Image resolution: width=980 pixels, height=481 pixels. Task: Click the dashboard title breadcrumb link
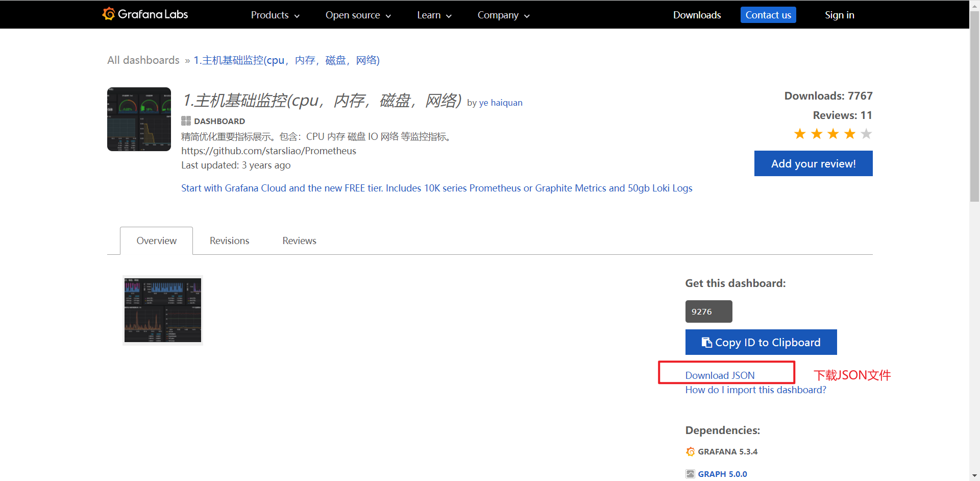tap(287, 60)
